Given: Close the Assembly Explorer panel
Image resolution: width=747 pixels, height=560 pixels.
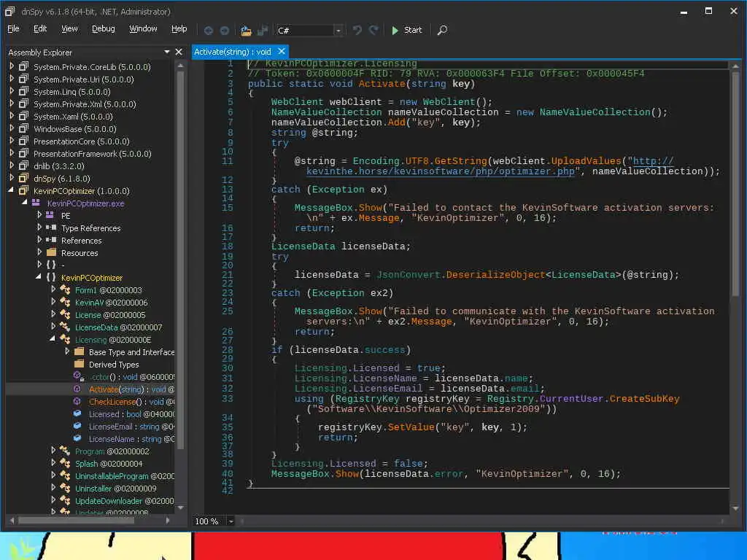Looking at the screenshot, I should (x=179, y=52).
